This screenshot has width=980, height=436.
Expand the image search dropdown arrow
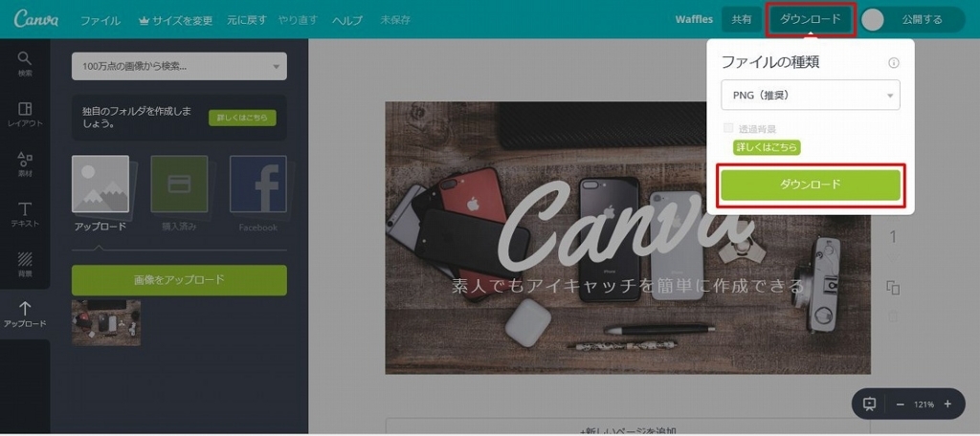(277, 66)
